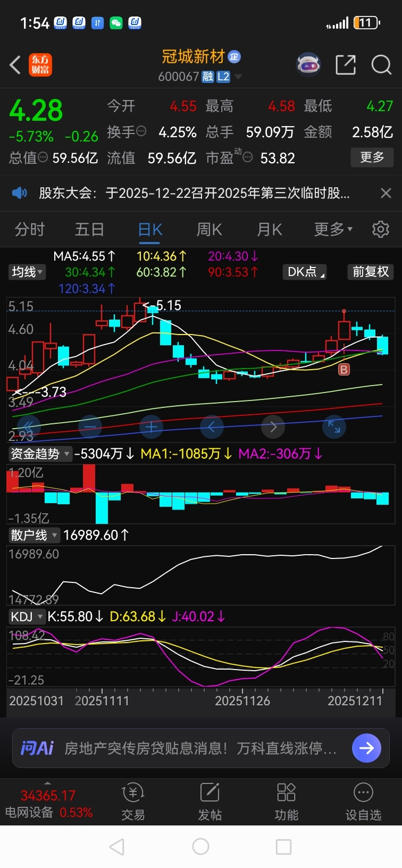Open the 东方财富 logo home icon
The width and height of the screenshot is (402, 868).
point(40,65)
